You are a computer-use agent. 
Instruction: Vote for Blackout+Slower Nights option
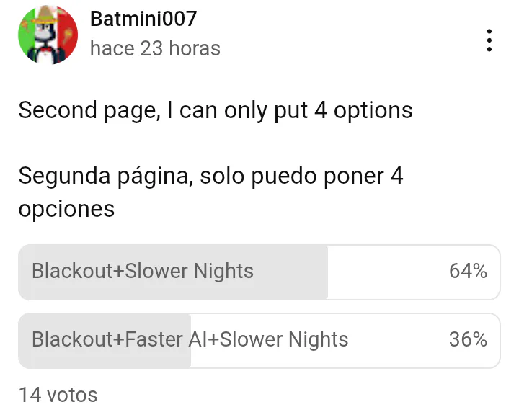259,272
